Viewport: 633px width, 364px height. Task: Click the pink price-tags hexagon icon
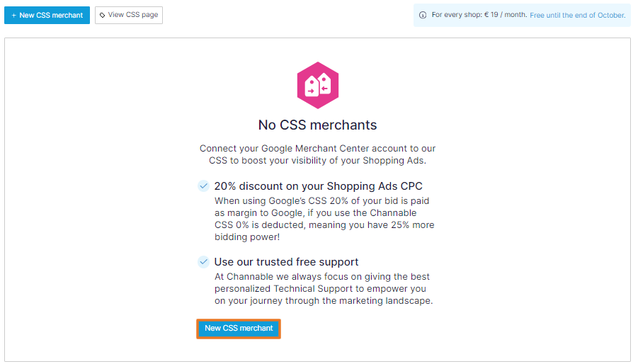click(318, 85)
